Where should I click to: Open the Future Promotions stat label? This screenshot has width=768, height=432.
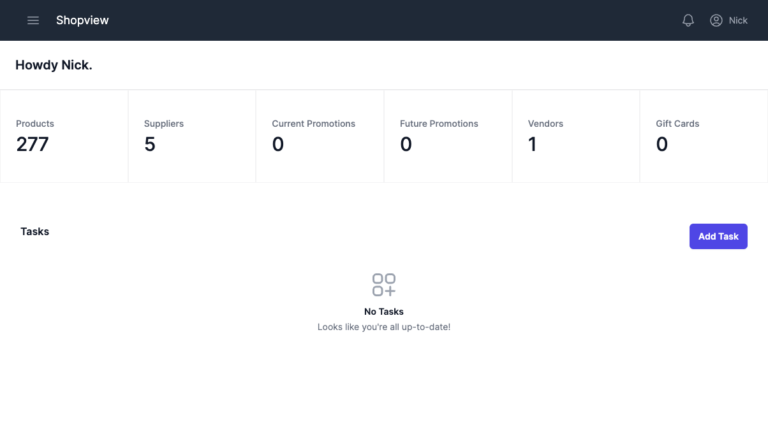coord(439,124)
